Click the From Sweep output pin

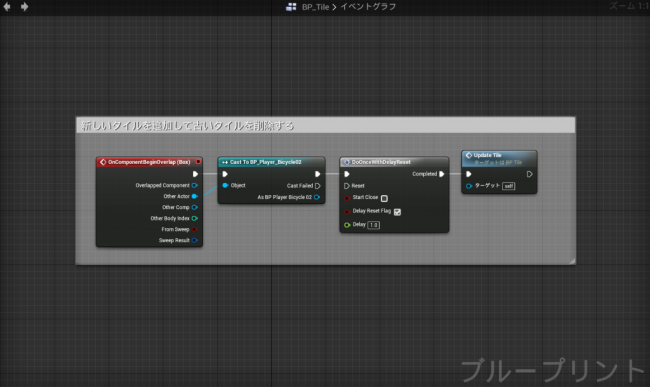[194, 229]
